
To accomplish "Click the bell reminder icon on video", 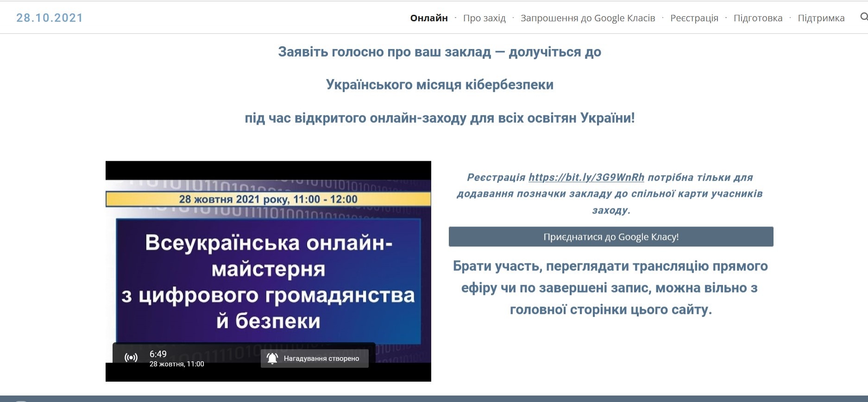I will [x=272, y=358].
